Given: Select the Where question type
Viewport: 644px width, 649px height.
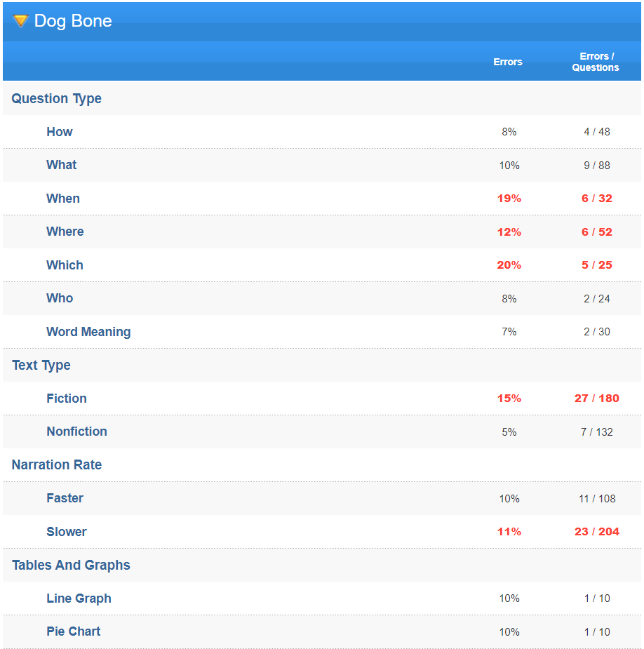Looking at the screenshot, I should (x=65, y=232).
